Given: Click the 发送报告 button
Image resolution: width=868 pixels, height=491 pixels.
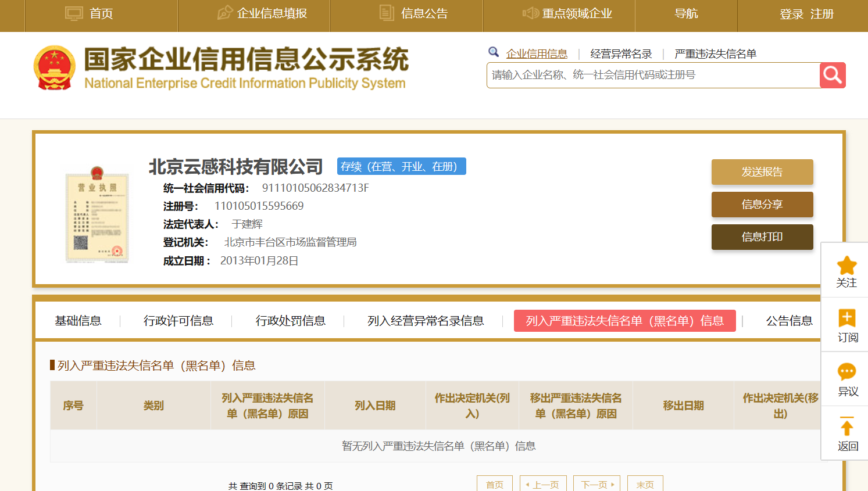Looking at the screenshot, I should (x=762, y=172).
